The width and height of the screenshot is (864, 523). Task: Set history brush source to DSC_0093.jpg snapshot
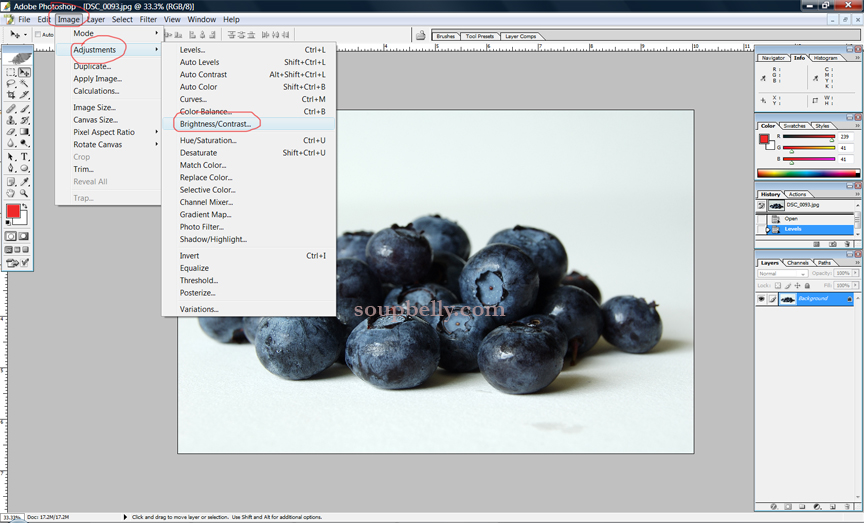click(760, 206)
